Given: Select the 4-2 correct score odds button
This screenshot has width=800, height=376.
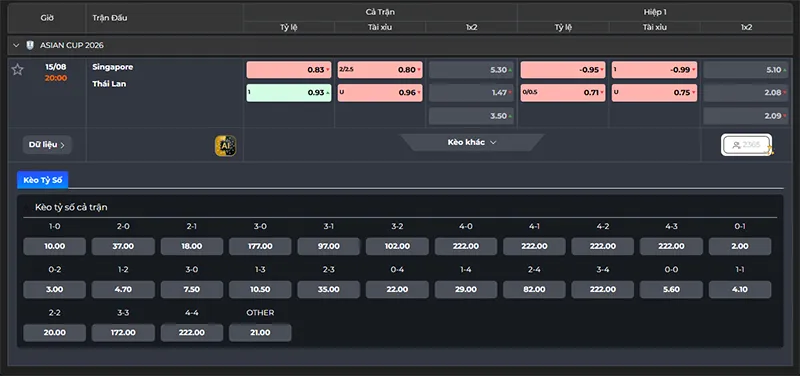Looking at the screenshot, I should [603, 246].
